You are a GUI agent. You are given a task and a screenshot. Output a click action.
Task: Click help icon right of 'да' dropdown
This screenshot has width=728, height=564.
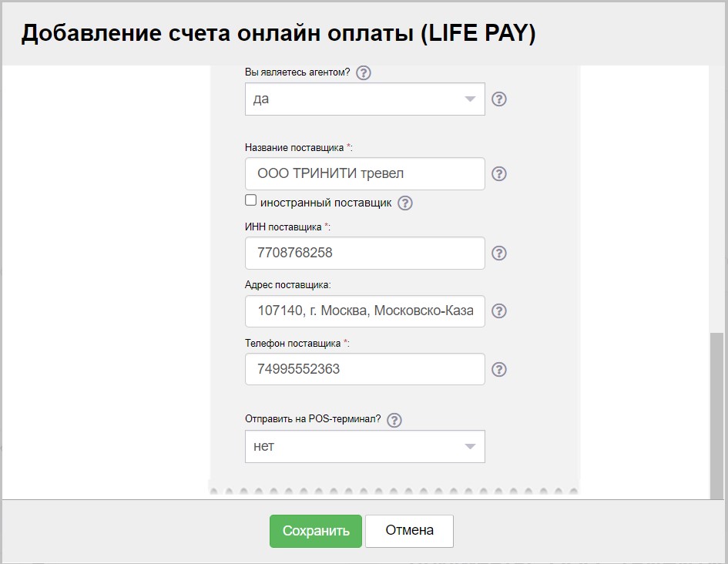[x=499, y=99]
